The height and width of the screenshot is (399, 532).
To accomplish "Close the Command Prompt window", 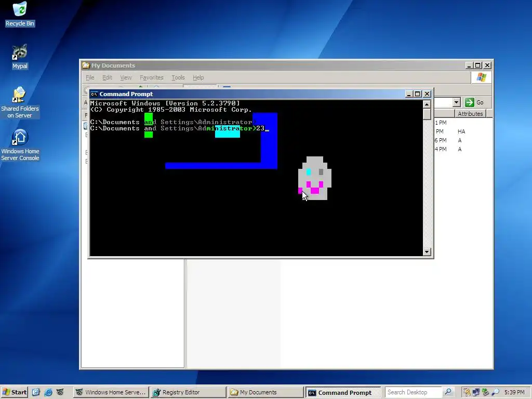I will tap(427, 94).
